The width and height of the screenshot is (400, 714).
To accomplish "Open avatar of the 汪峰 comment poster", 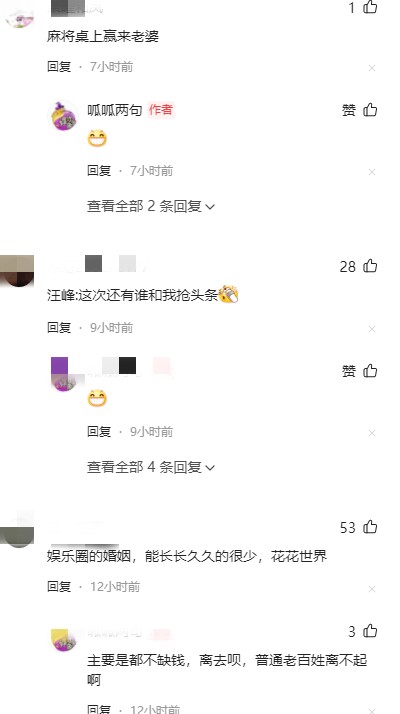I will click(17, 271).
